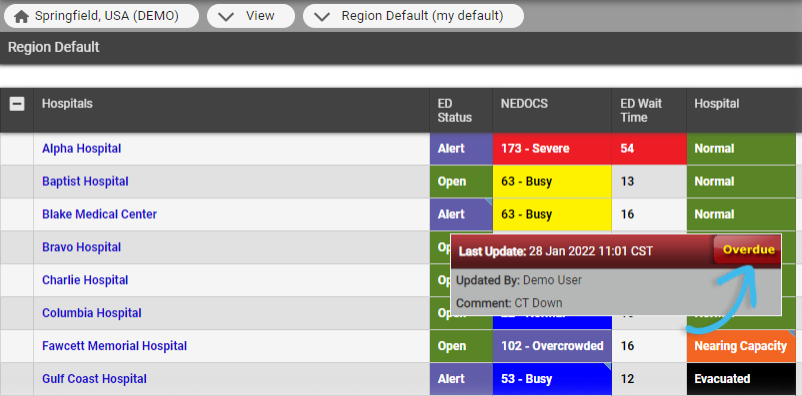Select the 53 - Busy NEDOCS cell
Image resolution: width=802 pixels, height=396 pixels.
(552, 379)
